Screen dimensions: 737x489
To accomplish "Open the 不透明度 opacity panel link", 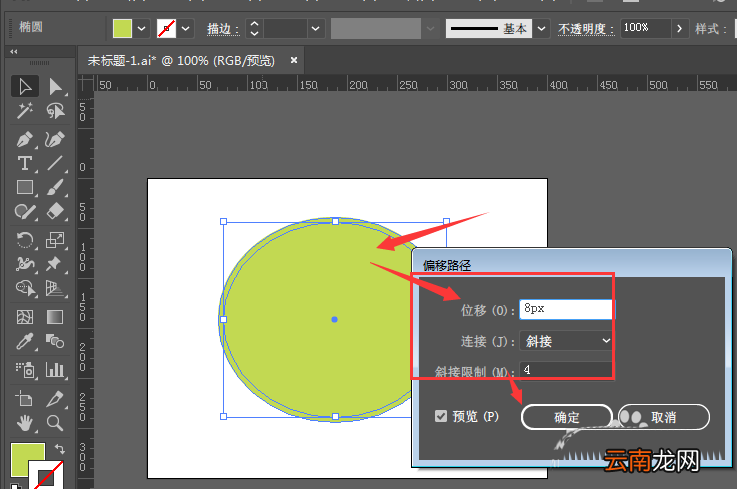I will pyautogui.click(x=586, y=29).
